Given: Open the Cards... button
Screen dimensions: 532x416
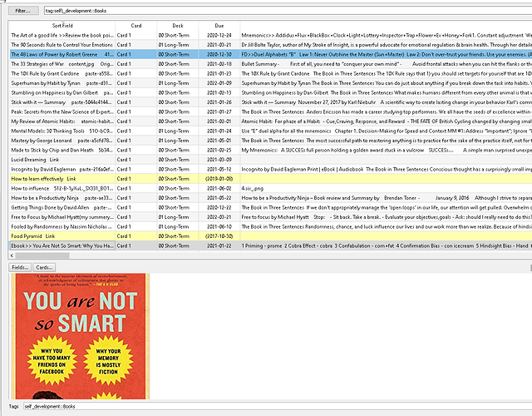Looking at the screenshot, I should point(44,268).
